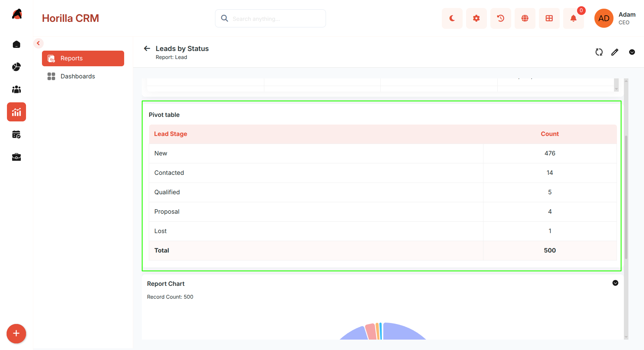Viewport: 644px width, 350px height.
Task: Edit report using pencil icon
Action: 615,52
